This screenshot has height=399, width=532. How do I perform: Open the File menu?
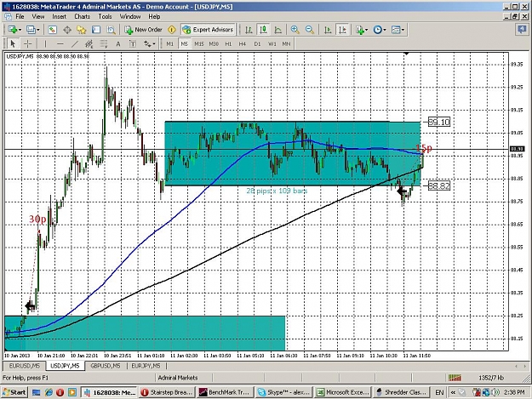click(x=20, y=17)
